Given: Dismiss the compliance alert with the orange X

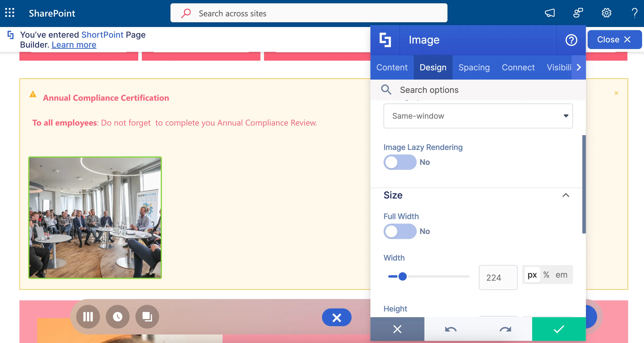Looking at the screenshot, I should [616, 93].
